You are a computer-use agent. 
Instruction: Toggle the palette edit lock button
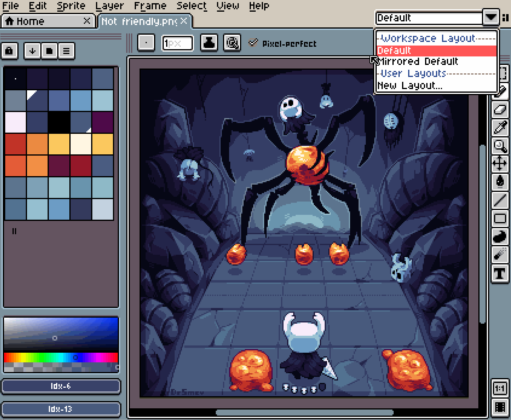[9, 51]
